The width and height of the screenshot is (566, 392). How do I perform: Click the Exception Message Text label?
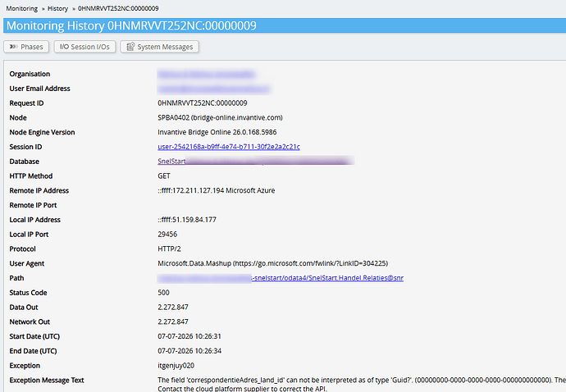[x=47, y=380]
